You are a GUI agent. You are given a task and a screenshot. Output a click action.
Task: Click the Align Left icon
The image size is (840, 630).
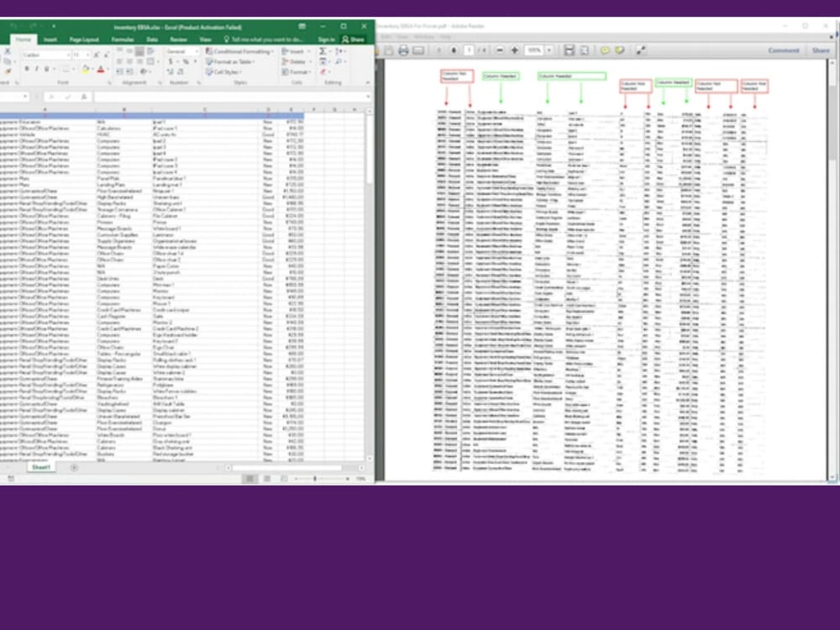(x=119, y=61)
